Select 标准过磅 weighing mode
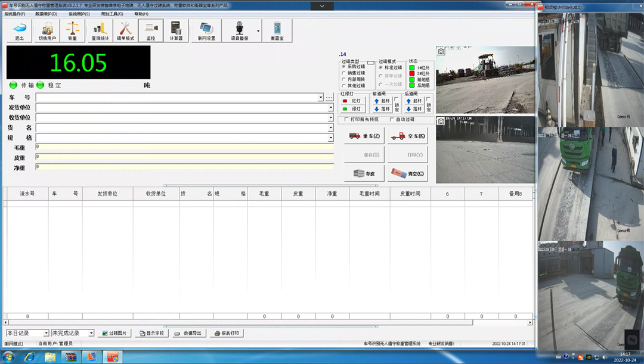This screenshot has width=644, height=364. click(x=391, y=68)
